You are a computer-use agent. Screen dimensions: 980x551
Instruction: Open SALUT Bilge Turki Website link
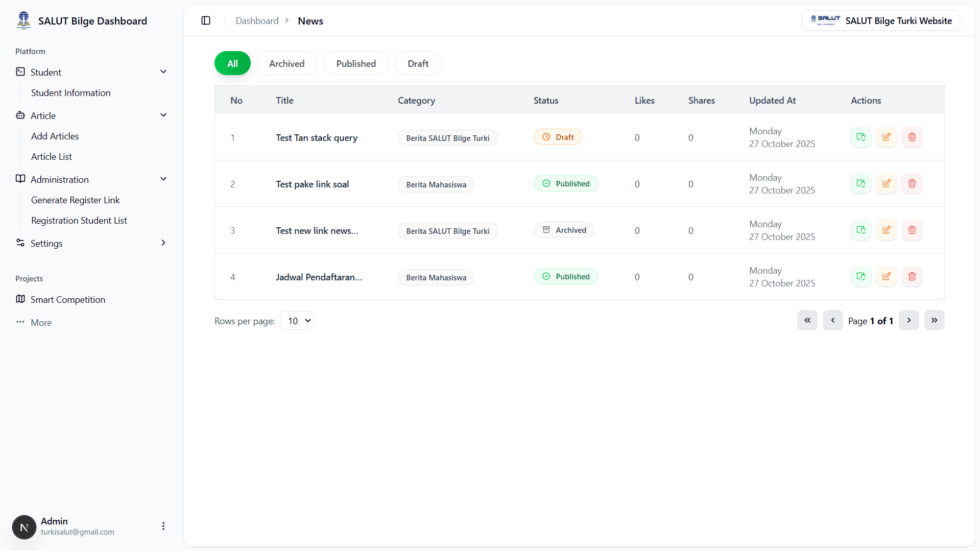[880, 20]
